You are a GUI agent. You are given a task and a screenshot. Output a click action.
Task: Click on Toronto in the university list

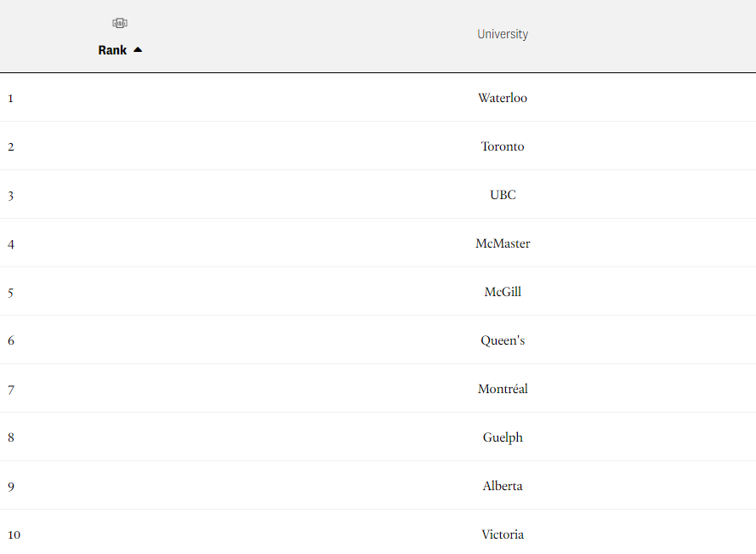point(503,146)
